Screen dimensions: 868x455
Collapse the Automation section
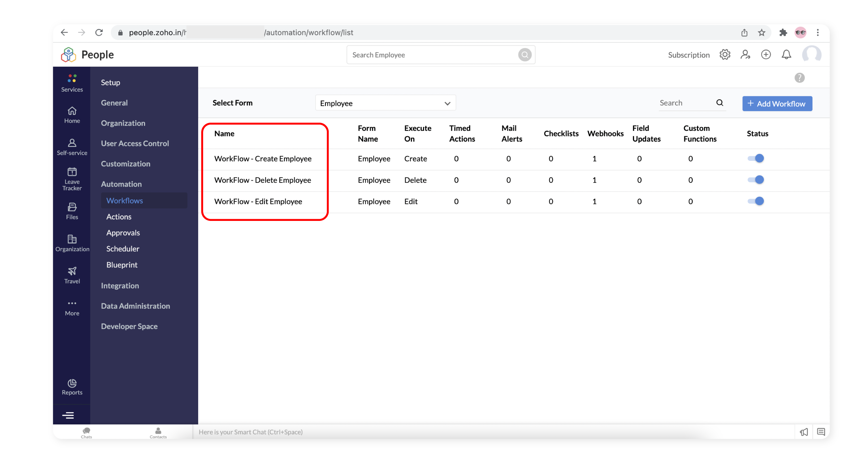(x=121, y=184)
